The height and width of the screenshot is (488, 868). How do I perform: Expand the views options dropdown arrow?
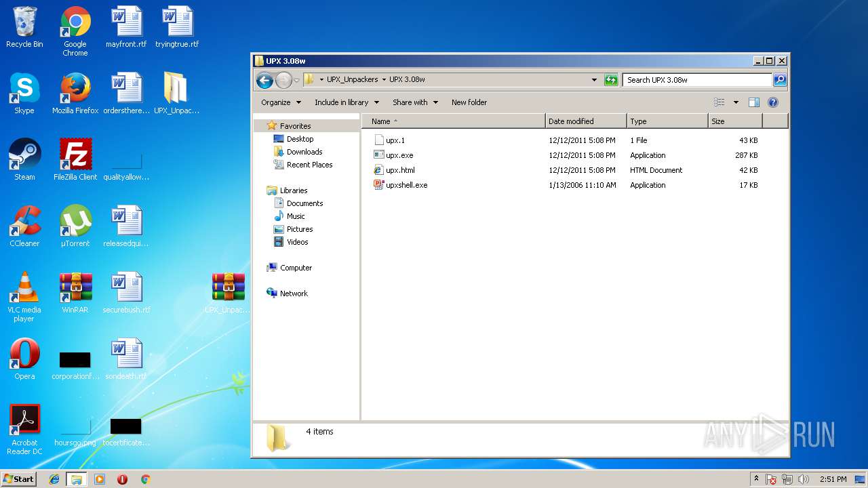coord(736,102)
